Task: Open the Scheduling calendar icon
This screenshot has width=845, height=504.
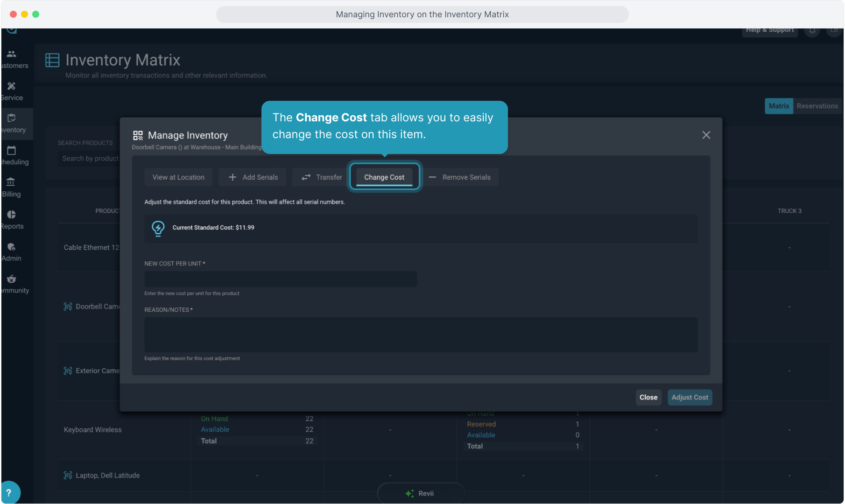Action: point(12,150)
